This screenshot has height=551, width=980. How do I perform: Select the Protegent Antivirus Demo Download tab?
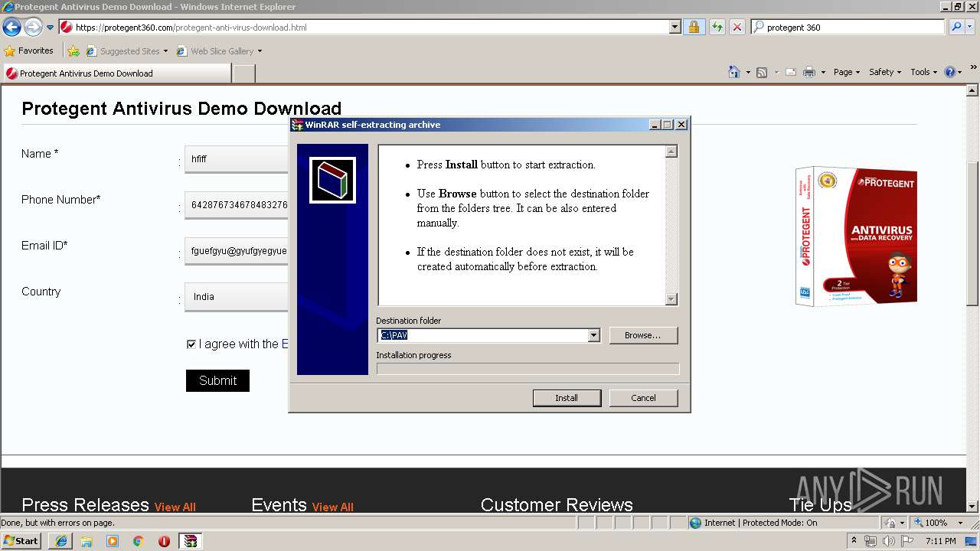(116, 73)
